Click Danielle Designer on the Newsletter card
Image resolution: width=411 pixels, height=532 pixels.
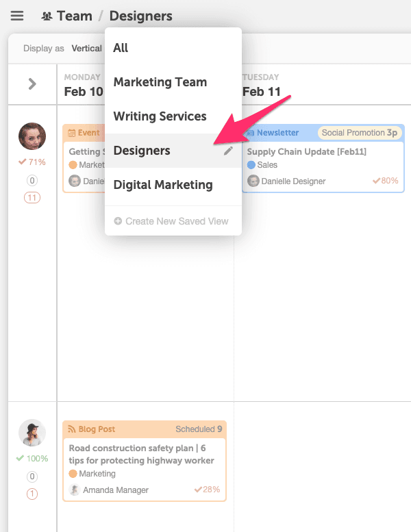[x=293, y=181]
